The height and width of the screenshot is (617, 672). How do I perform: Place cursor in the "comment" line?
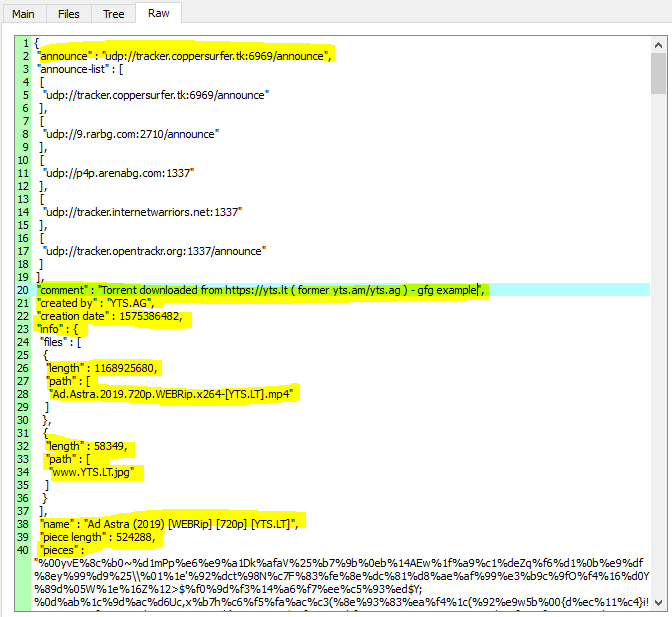(x=261, y=290)
